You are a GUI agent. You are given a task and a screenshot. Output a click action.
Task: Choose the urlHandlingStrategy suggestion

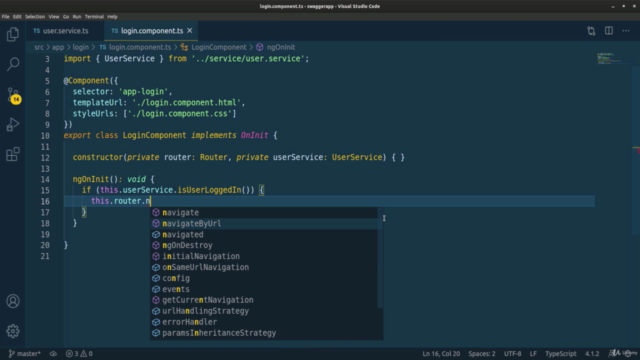(264, 311)
